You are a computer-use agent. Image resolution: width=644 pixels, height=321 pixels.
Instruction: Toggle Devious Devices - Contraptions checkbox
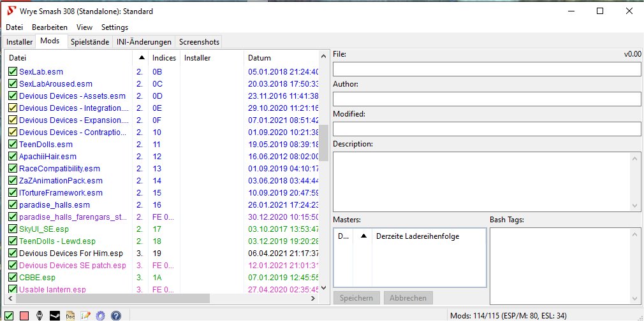(x=12, y=132)
